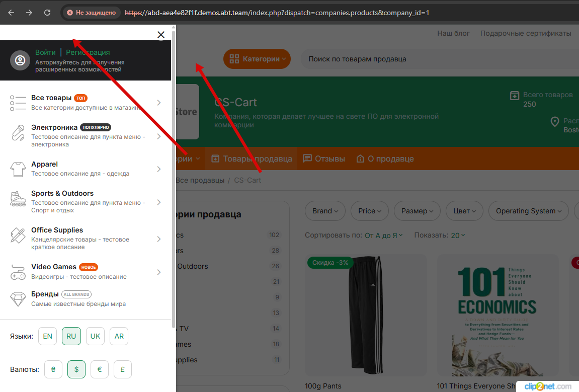579x392 pixels.
Task: Click the Video Games controller icon
Action: [18, 272]
